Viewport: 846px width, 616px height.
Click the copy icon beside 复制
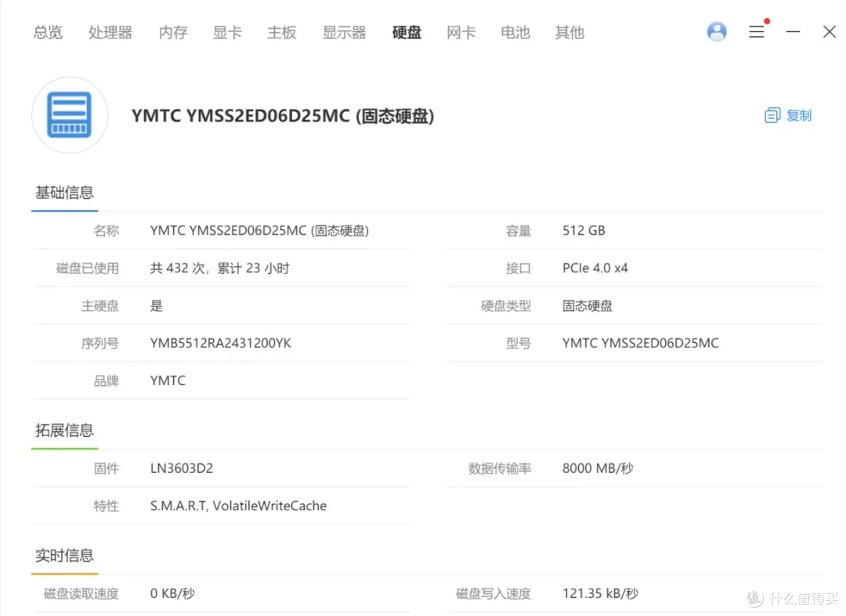click(x=772, y=115)
